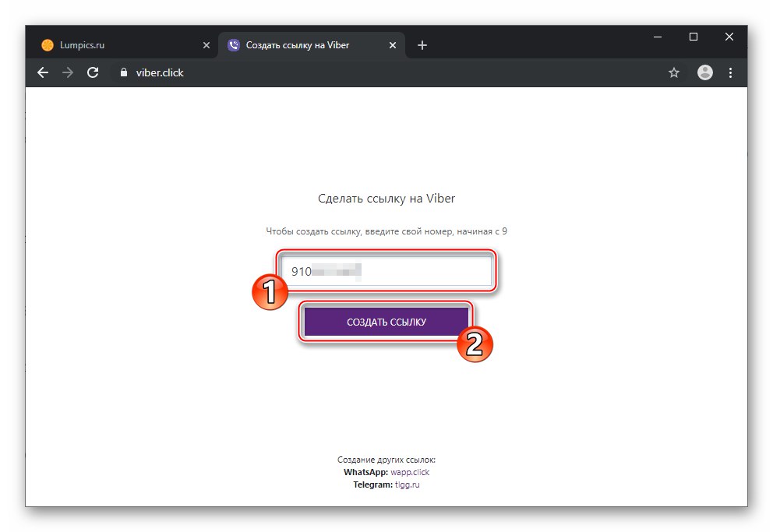Close the Создать ссылку на Viber tab
773x532 pixels.
coord(393,45)
